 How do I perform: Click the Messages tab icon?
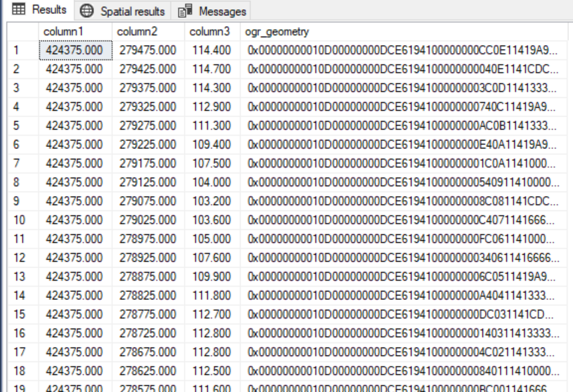[185, 11]
